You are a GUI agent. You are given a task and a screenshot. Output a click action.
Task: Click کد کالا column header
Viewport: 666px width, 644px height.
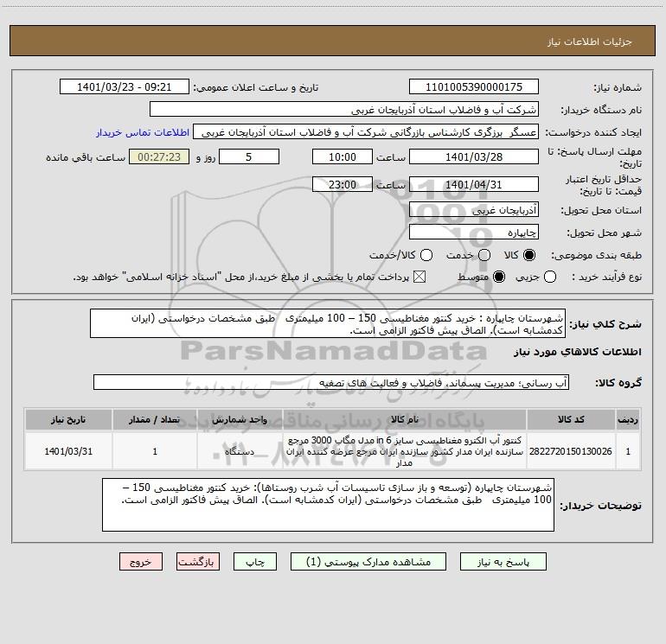pos(571,419)
